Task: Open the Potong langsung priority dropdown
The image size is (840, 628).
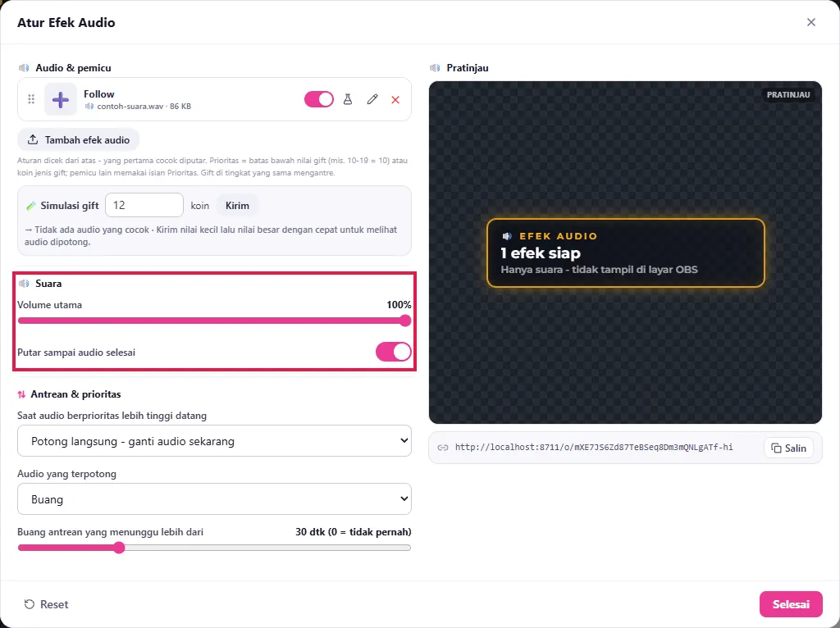Action: pos(214,440)
